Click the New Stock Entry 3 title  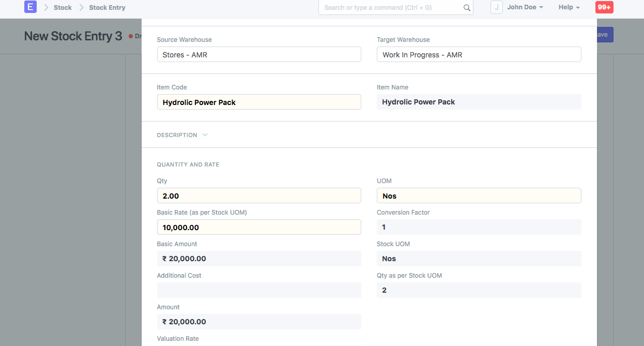coord(73,36)
